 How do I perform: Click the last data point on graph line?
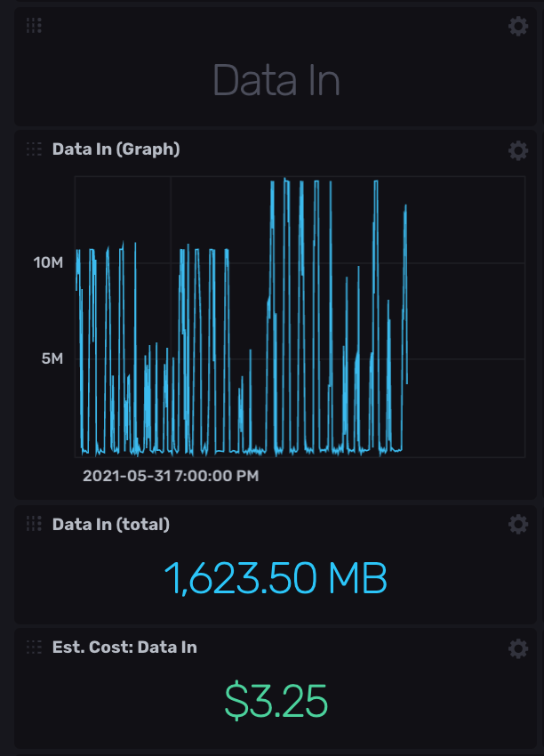407,382
